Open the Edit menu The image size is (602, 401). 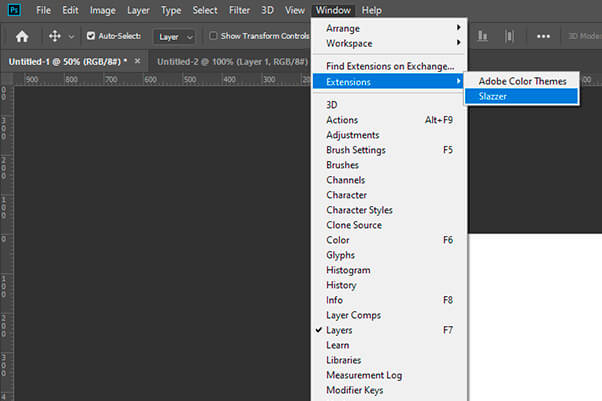click(70, 10)
